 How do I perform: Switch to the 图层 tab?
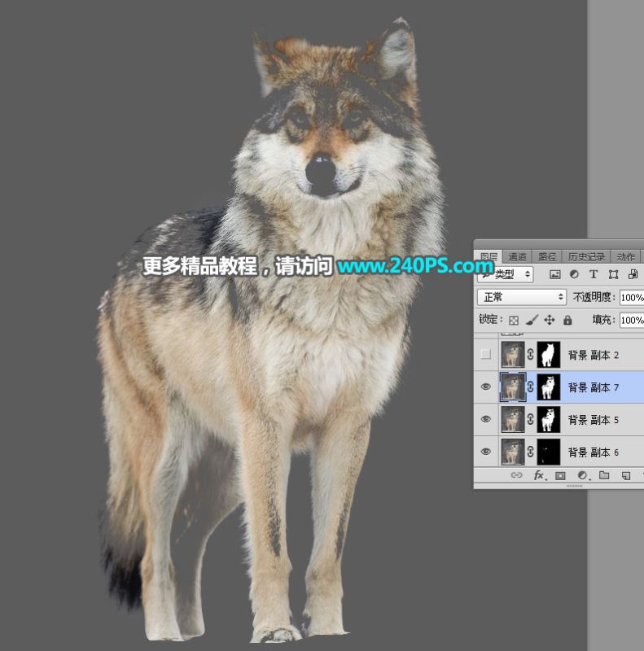(488, 257)
